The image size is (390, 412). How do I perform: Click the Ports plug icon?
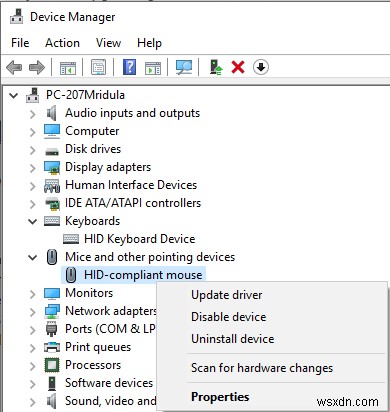(x=51, y=329)
